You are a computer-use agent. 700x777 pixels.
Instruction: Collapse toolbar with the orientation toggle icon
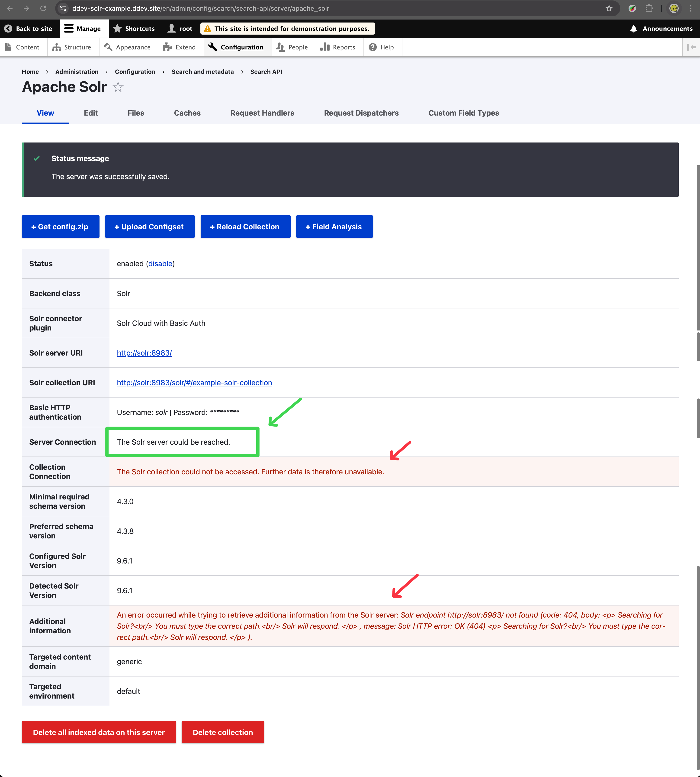(x=691, y=47)
